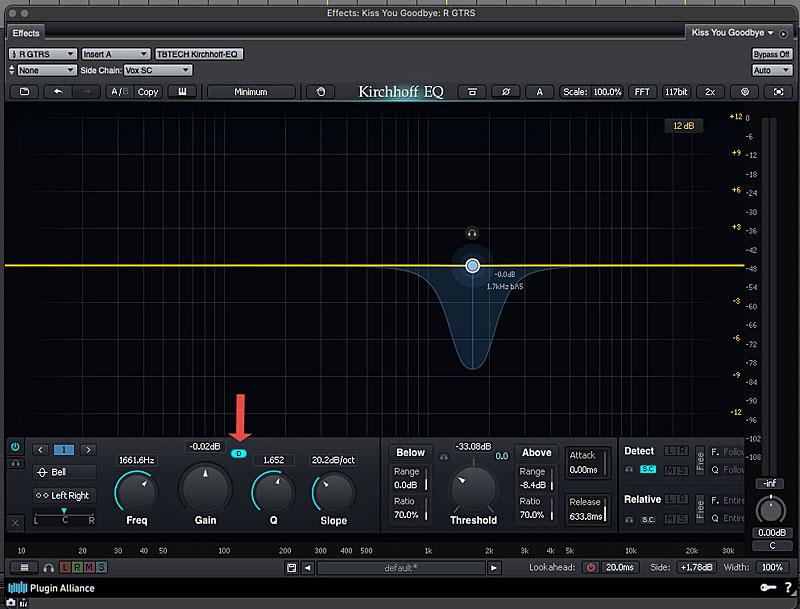Click the redo arrow in Kirchhoff toolbar
The height and width of the screenshot is (609, 800).
click(x=86, y=92)
